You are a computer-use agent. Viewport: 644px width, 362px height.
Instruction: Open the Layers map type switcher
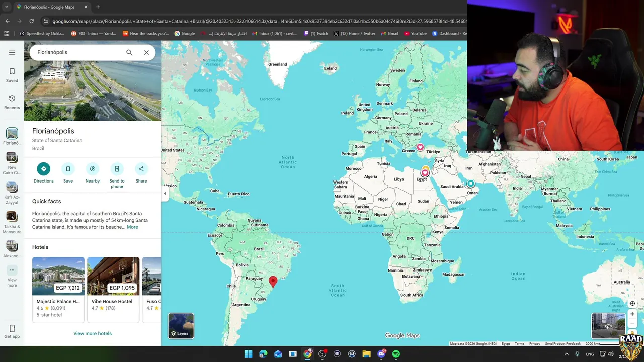181,326
